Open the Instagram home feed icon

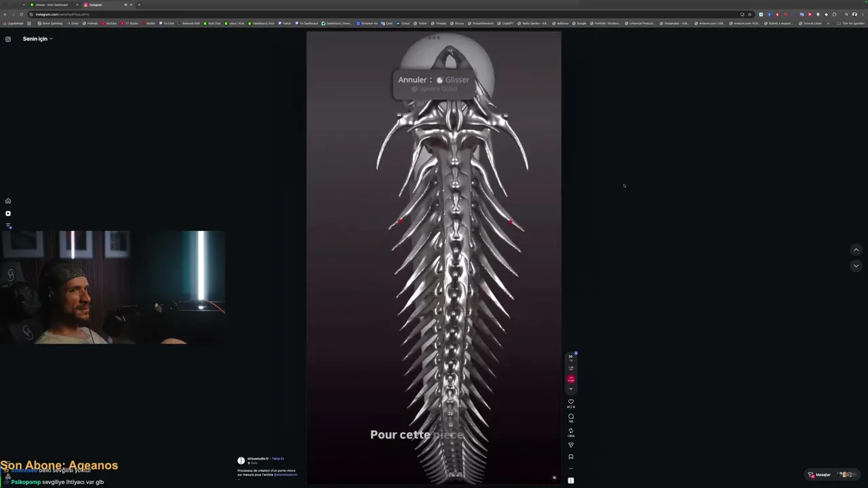(8, 201)
